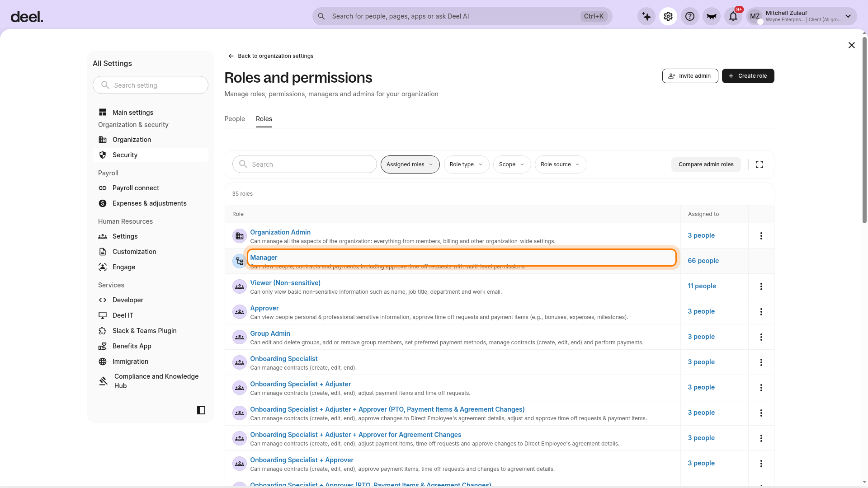Click the Organization Admin building icon
The width and height of the screenshot is (868, 488).
coord(239,236)
